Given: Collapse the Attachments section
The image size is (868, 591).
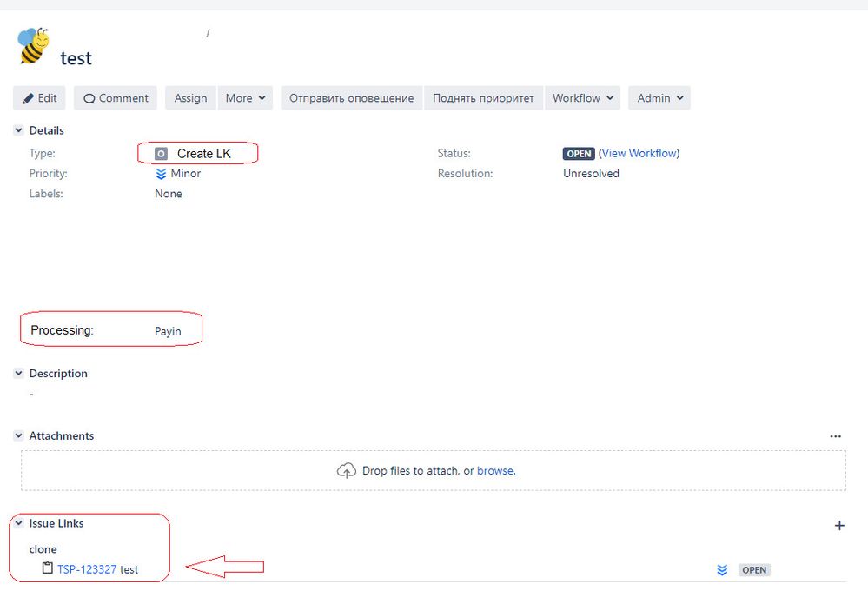Looking at the screenshot, I should tap(19, 435).
